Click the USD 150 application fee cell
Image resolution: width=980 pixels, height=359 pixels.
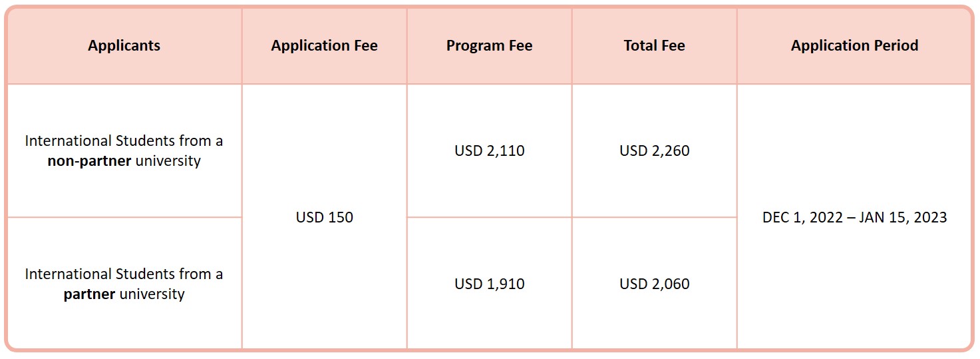coord(324,217)
